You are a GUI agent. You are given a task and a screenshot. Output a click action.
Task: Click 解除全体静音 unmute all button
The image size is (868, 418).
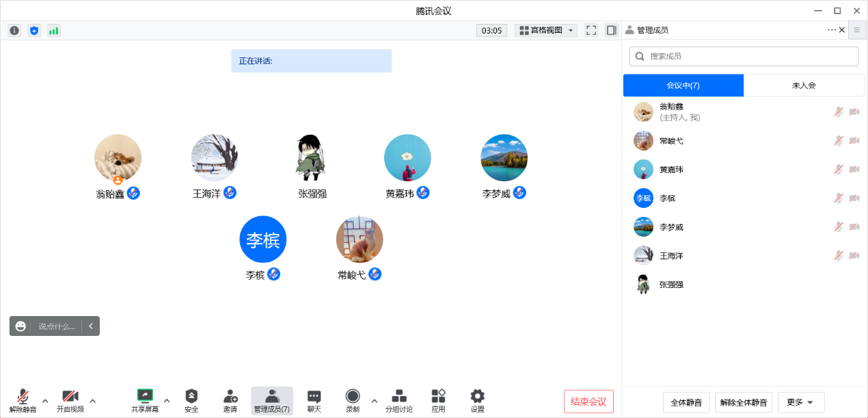744,402
